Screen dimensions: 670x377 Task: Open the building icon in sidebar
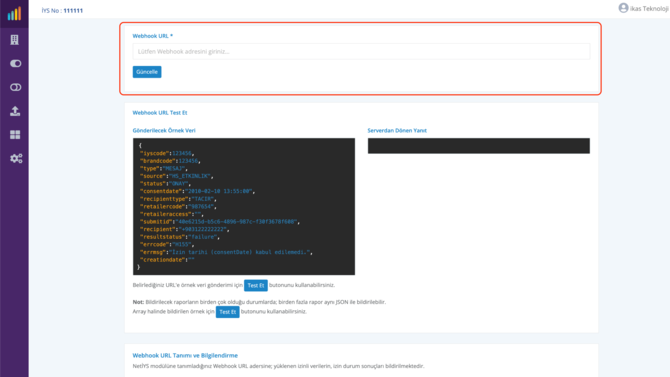[15, 40]
